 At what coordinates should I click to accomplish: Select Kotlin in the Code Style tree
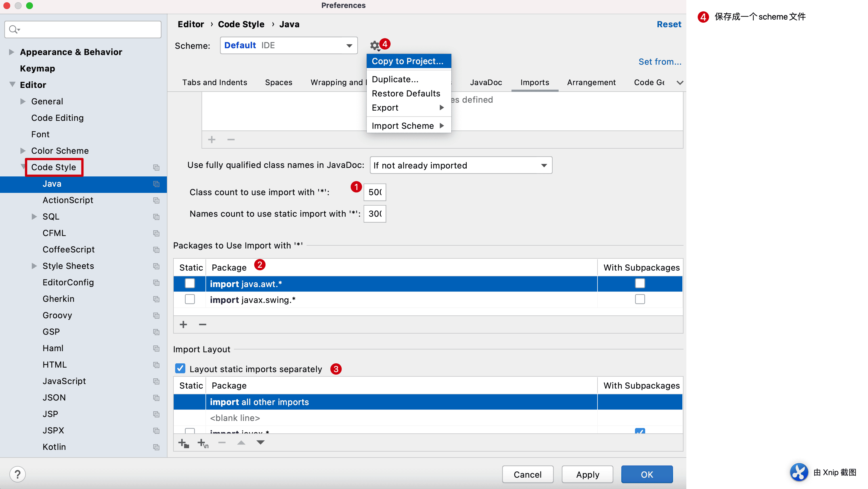54,447
